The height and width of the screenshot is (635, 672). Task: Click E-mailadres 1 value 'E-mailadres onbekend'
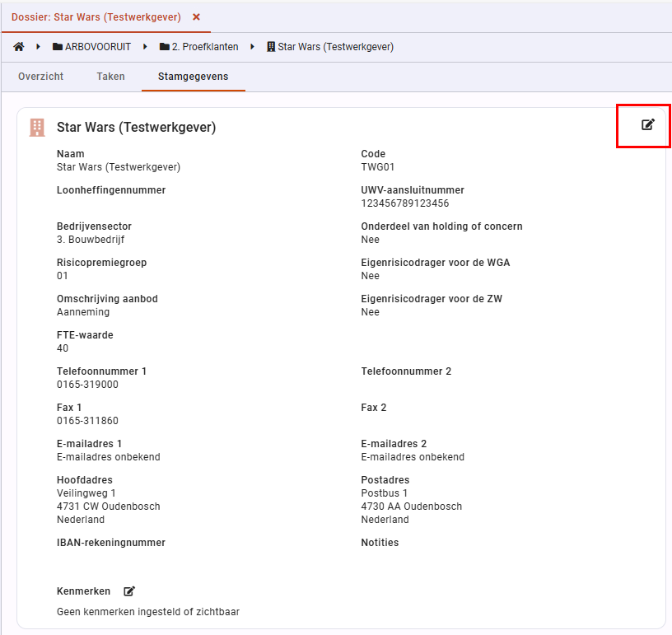(x=109, y=457)
